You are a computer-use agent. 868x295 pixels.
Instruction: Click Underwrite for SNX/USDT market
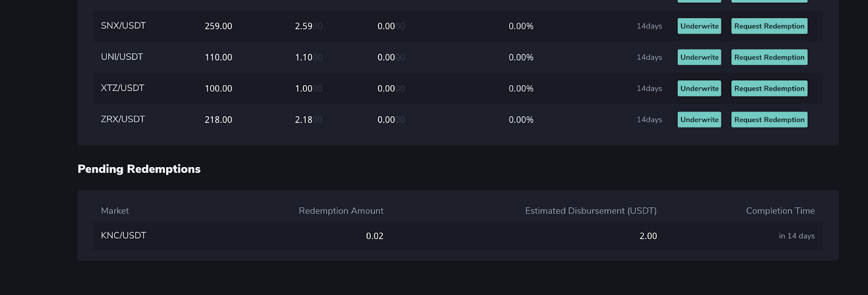pos(699,26)
